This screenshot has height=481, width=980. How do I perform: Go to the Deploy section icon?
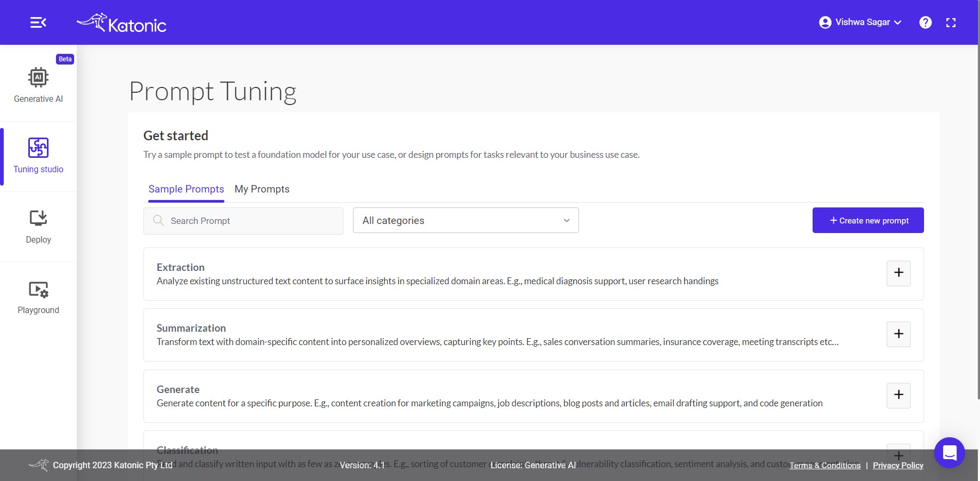(38, 218)
